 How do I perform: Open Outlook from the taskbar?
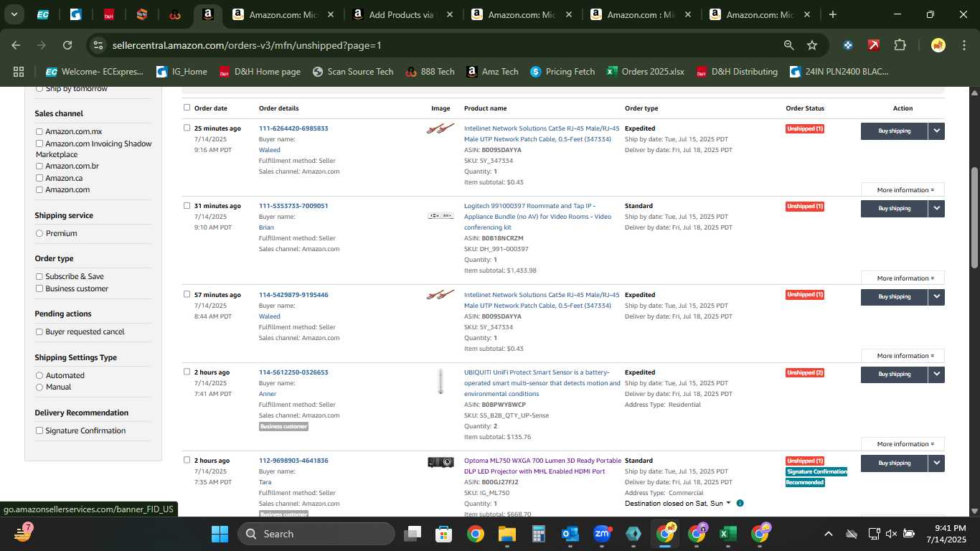point(570,534)
